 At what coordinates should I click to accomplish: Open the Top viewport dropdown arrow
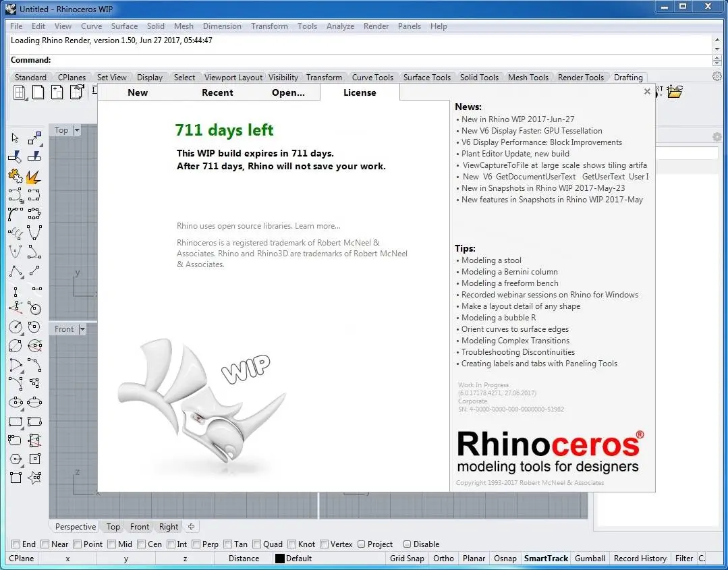click(77, 130)
